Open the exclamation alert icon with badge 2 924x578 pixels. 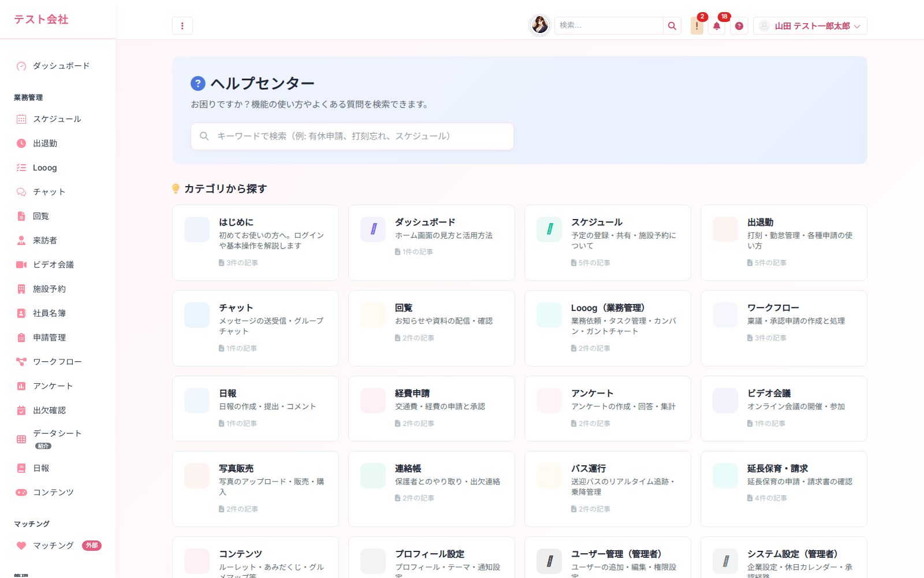click(x=697, y=25)
